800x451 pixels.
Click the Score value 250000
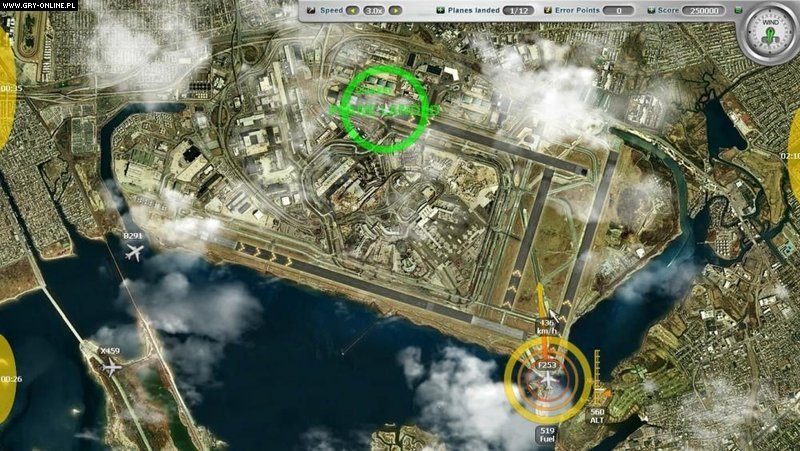(x=704, y=10)
